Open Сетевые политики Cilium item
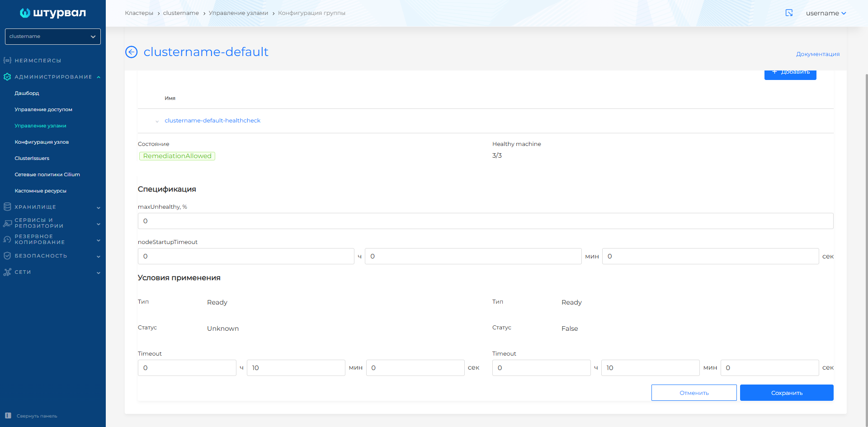This screenshot has width=868, height=427. point(47,174)
